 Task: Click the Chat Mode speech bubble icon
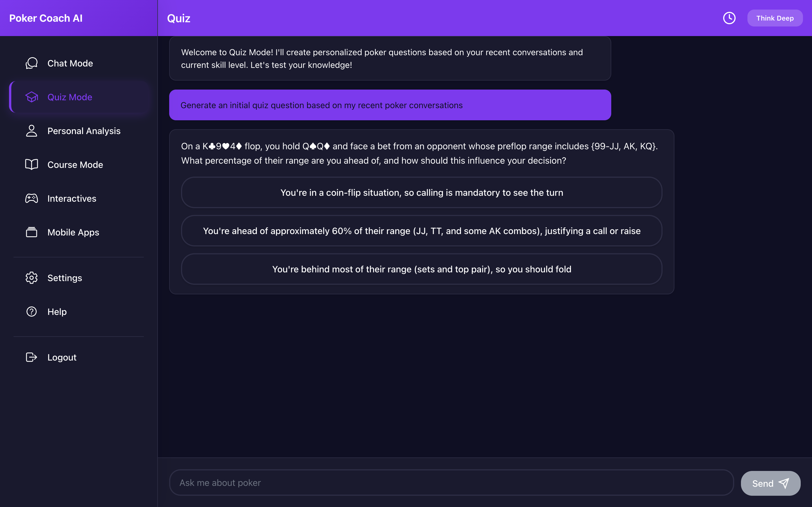click(x=32, y=63)
